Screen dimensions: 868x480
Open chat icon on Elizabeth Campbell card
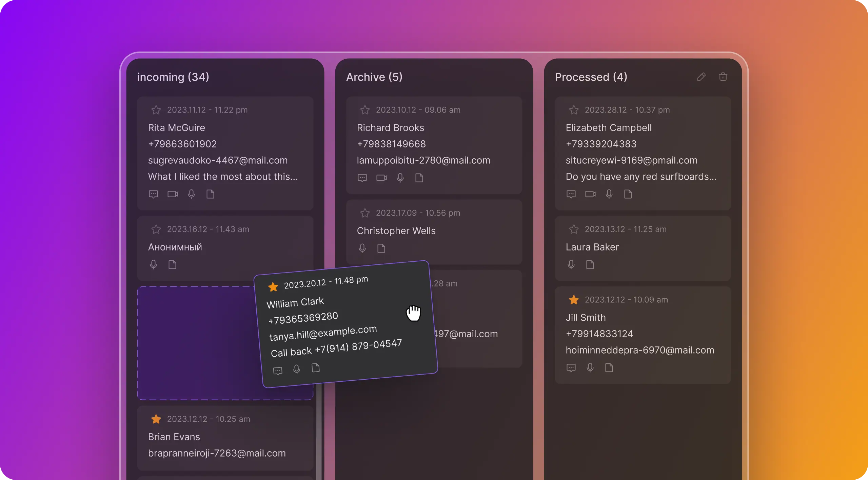click(571, 194)
